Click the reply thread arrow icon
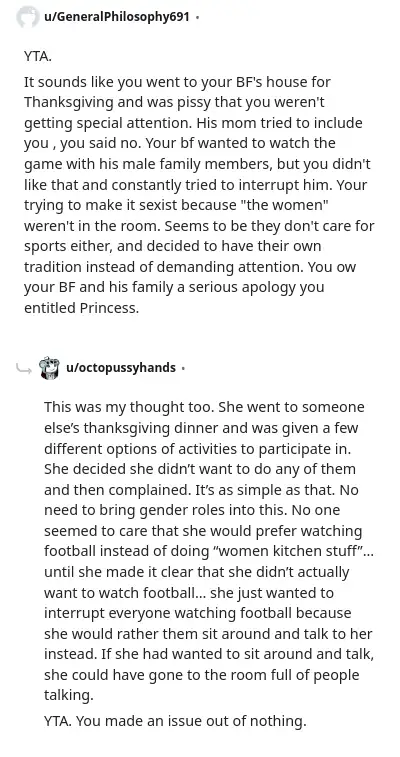Screen dimensions: 400x757 pyautogui.click(x=24, y=369)
